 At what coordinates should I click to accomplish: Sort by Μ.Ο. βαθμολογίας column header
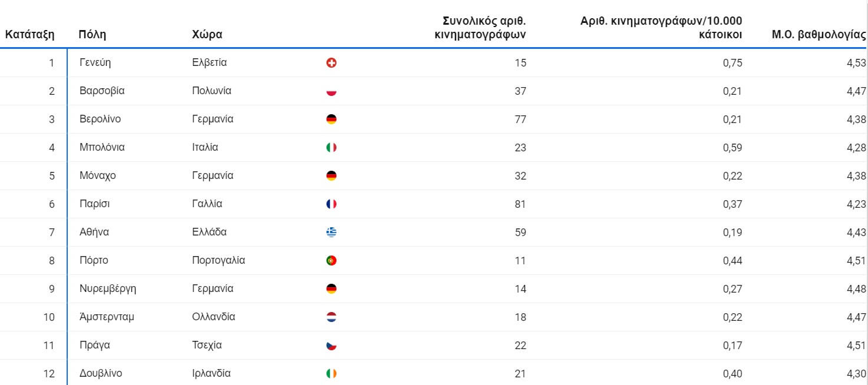[x=819, y=34]
